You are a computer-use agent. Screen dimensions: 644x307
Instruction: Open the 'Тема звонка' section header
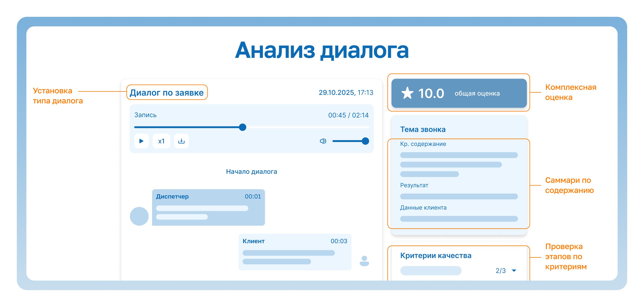(x=423, y=129)
